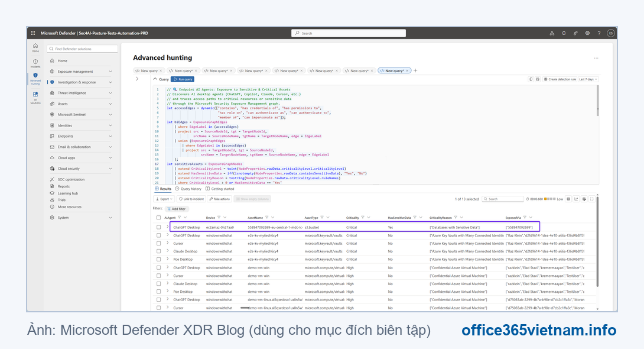Image resolution: width=644 pixels, height=349 pixels.
Task: Click the Low resource usage indicator
Action: tap(553, 199)
